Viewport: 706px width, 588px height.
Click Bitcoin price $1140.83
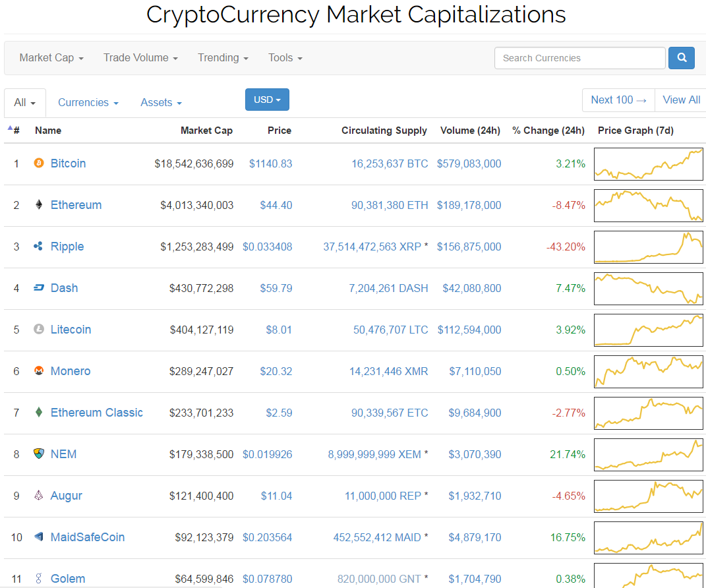coord(271,164)
